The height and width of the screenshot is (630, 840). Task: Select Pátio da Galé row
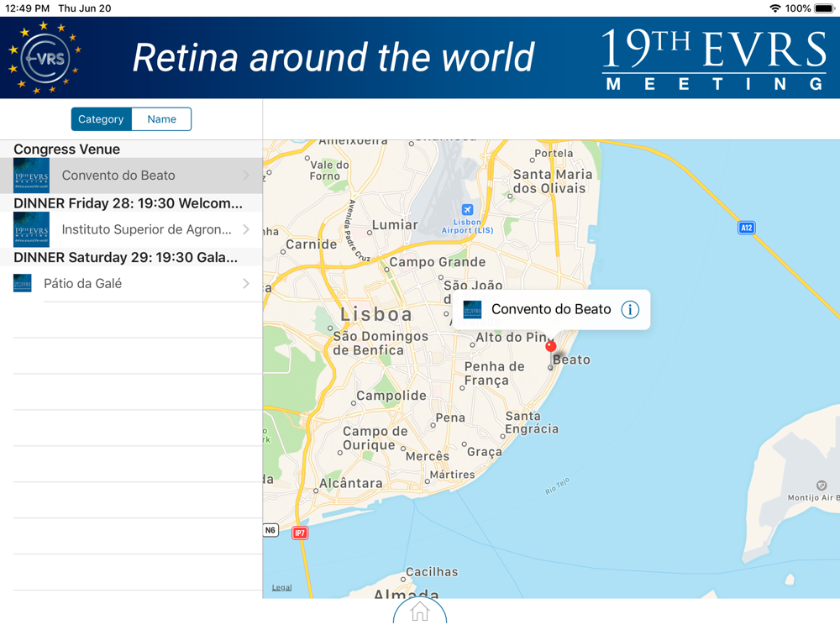(x=131, y=283)
